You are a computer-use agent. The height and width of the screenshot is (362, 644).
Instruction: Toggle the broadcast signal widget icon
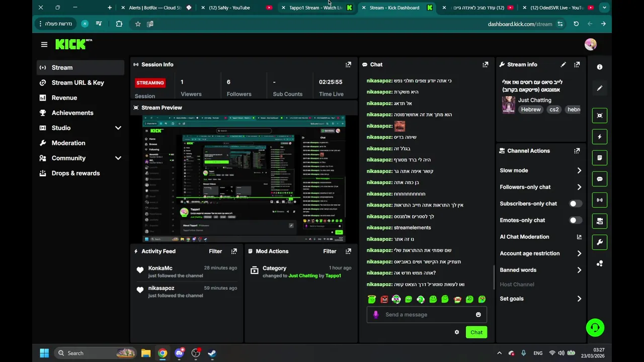[x=600, y=200]
